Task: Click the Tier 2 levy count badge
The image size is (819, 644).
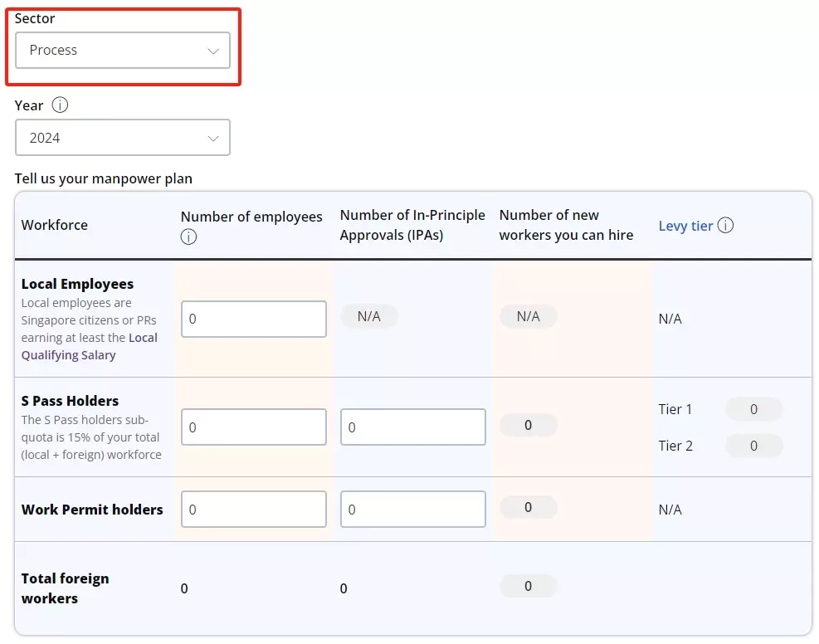Action: click(753, 446)
